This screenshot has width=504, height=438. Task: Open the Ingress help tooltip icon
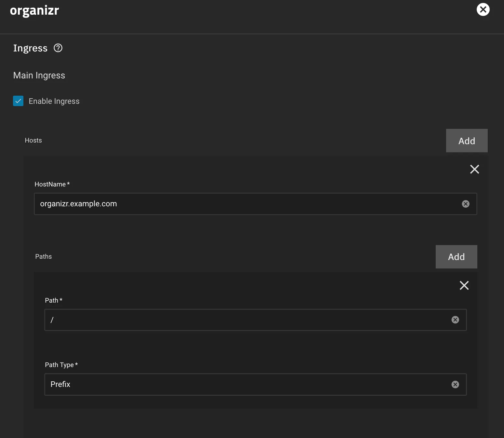pyautogui.click(x=58, y=48)
